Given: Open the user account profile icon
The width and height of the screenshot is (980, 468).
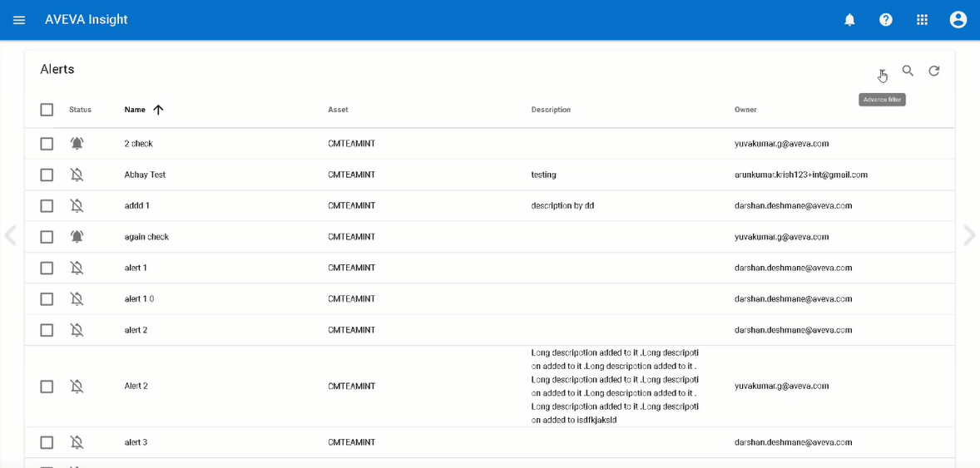Looking at the screenshot, I should [958, 20].
